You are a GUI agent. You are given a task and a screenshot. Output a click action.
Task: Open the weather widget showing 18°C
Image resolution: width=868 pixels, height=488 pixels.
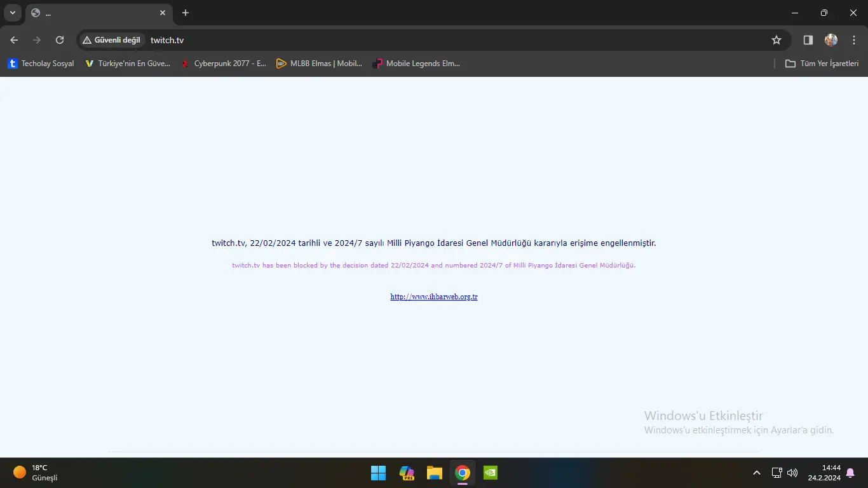click(x=36, y=473)
